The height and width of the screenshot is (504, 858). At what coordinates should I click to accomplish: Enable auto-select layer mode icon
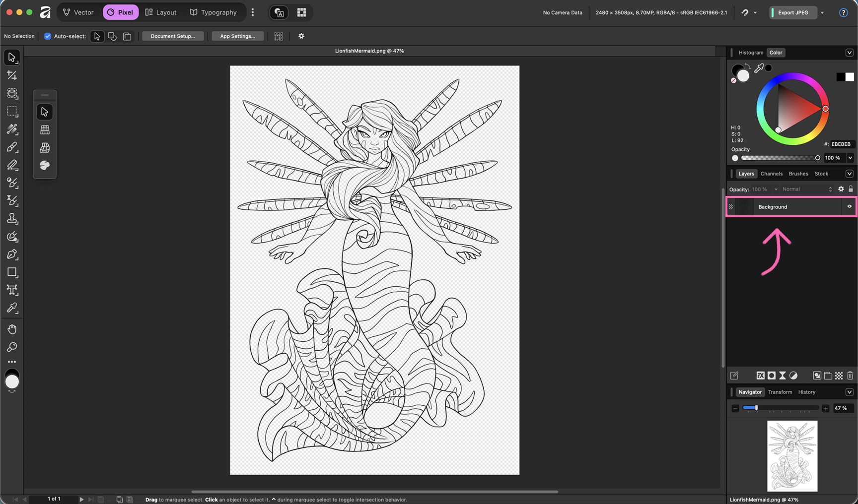point(127,36)
